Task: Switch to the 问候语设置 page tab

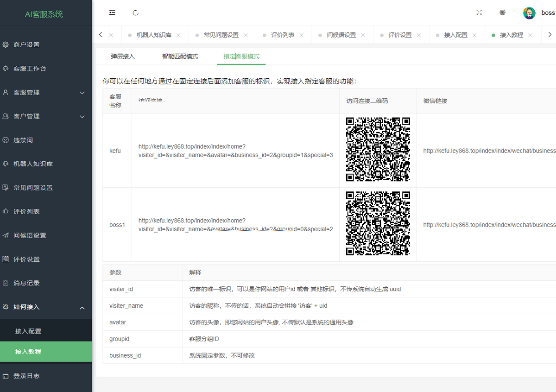Action: tap(341, 35)
